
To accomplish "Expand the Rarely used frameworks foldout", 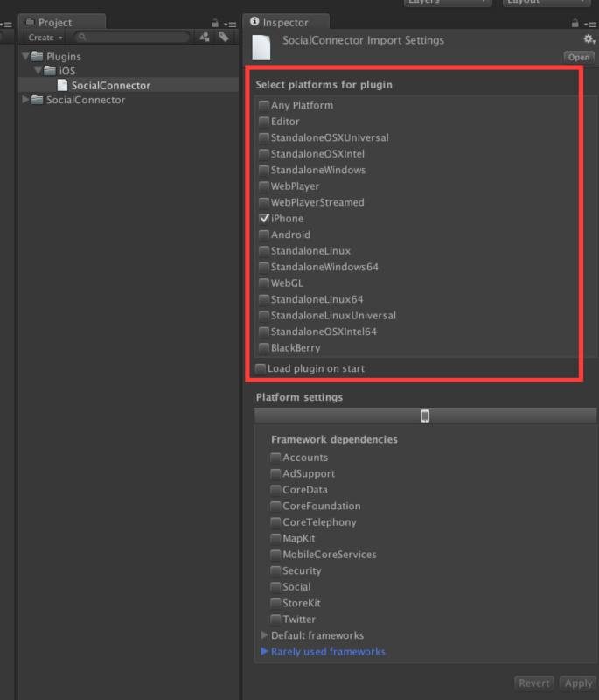I will coord(264,651).
